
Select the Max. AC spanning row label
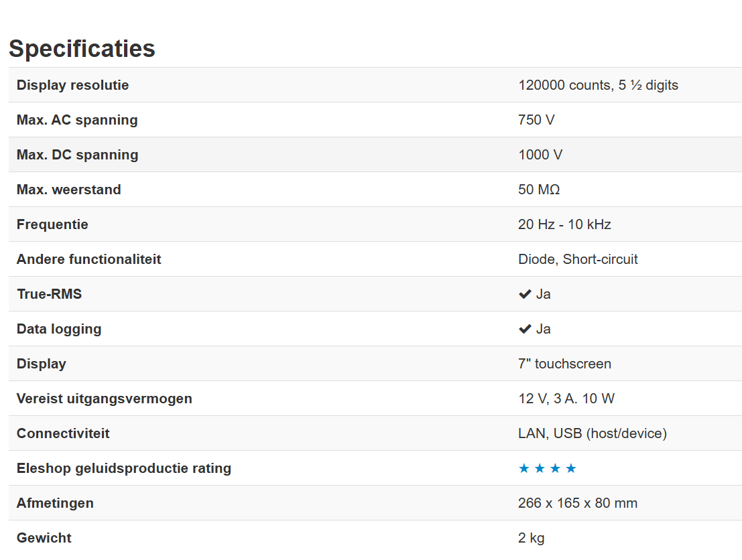pyautogui.click(x=77, y=120)
